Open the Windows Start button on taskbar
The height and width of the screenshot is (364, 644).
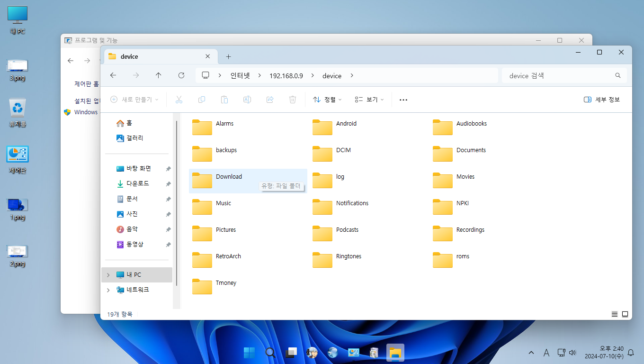[x=249, y=353]
